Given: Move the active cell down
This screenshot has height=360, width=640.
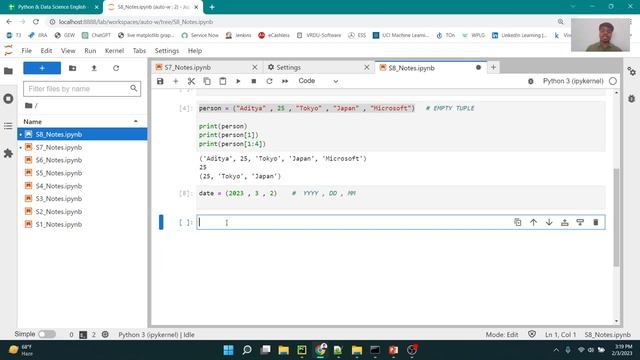Looking at the screenshot, I should (x=549, y=222).
